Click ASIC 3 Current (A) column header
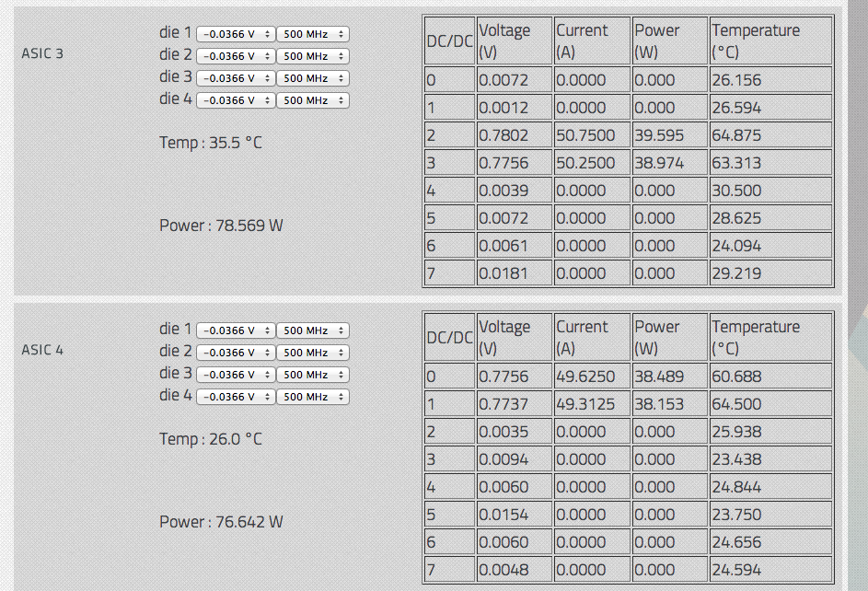 (593, 41)
